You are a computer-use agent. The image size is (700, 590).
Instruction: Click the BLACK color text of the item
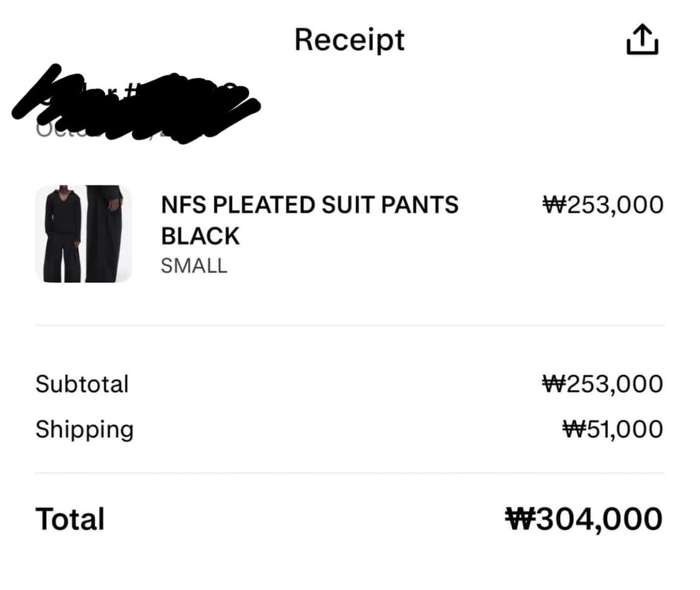pyautogui.click(x=200, y=236)
